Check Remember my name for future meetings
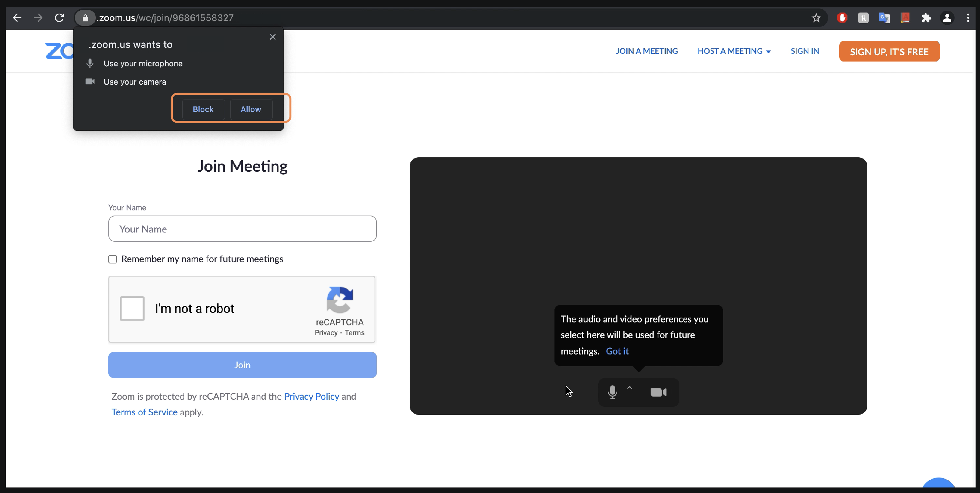Viewport: 980px width, 493px height. pos(113,259)
